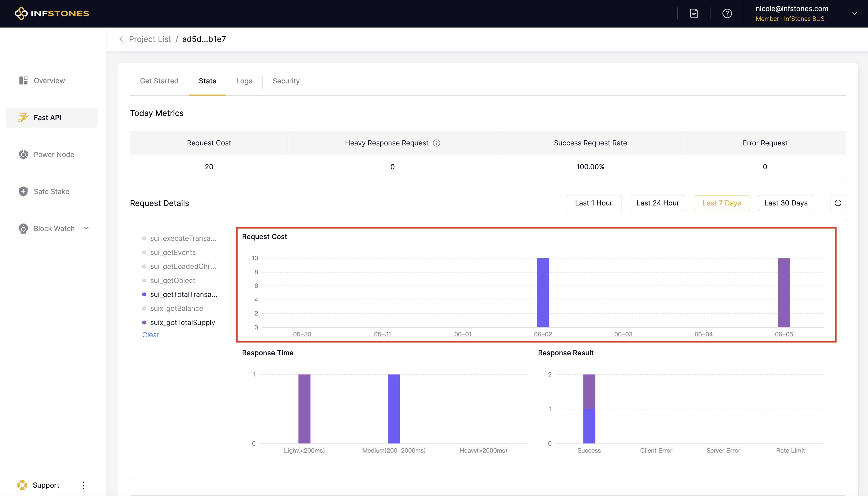Screen dimensions: 868x496
Task: Open the documentation page icon
Action: 694,13
